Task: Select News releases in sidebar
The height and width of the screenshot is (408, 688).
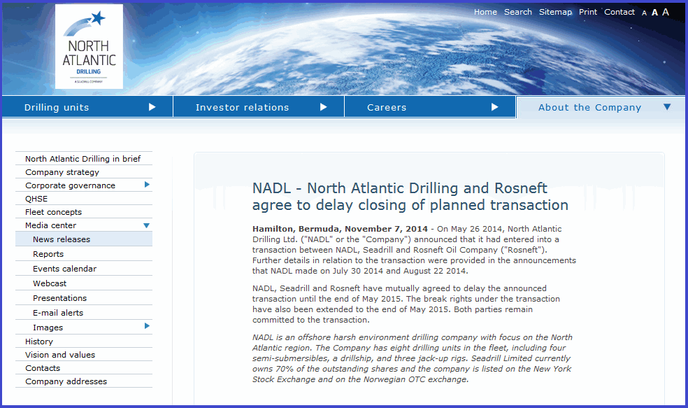Action: pyautogui.click(x=84, y=239)
